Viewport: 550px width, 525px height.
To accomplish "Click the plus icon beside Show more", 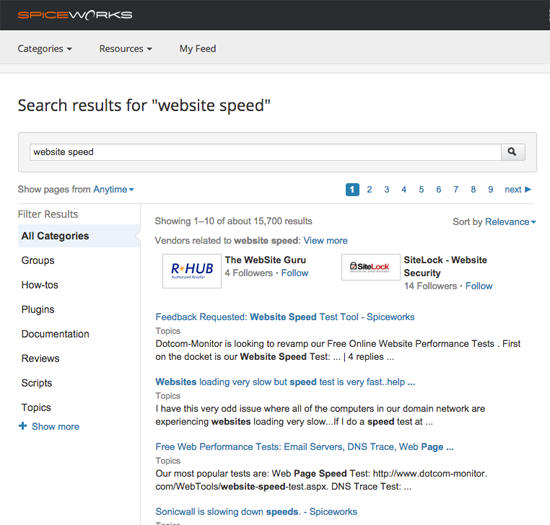I will coord(23,426).
